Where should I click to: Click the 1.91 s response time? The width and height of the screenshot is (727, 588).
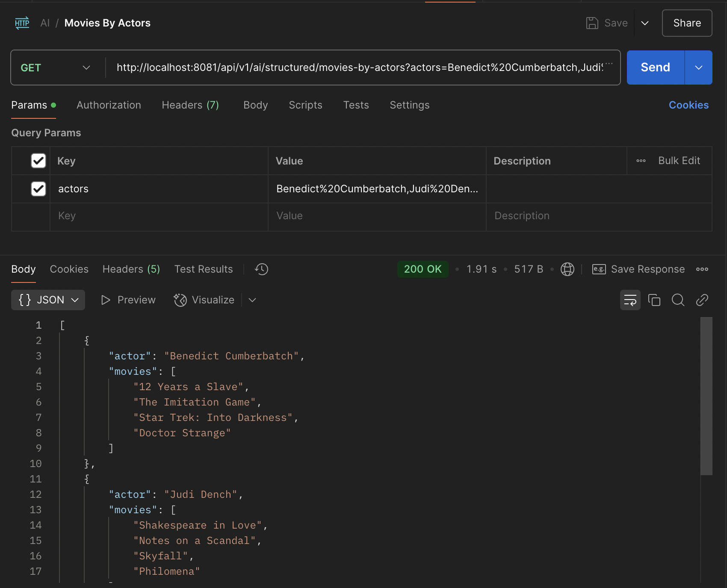(x=482, y=269)
